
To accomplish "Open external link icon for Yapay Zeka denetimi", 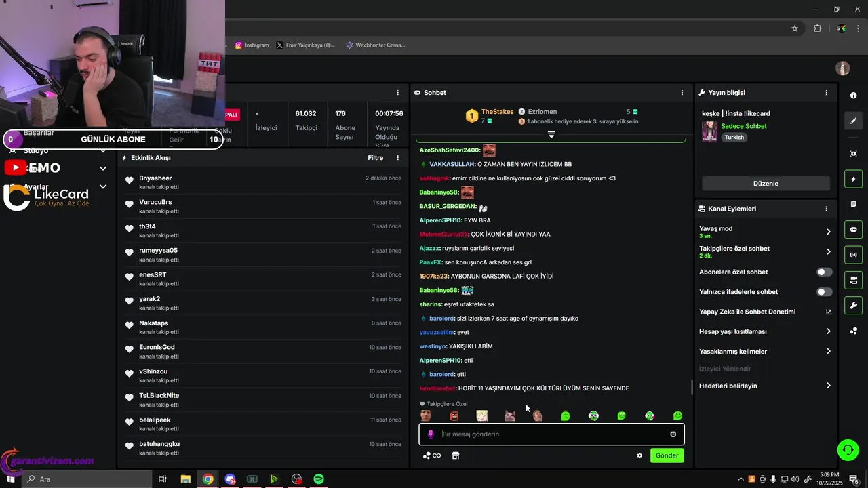I will (828, 312).
